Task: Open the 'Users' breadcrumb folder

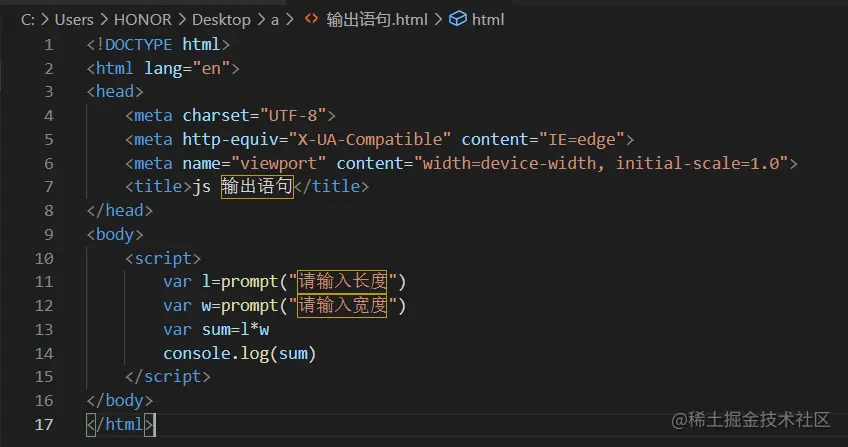Action: click(x=74, y=20)
